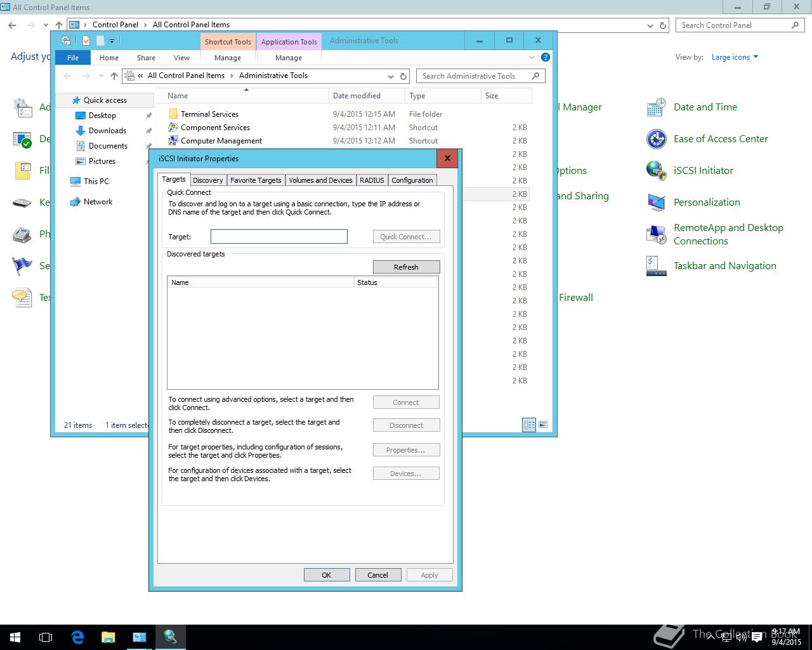Open RemoteApp and Desktop Connections icon
The image size is (812, 650).
point(657,234)
